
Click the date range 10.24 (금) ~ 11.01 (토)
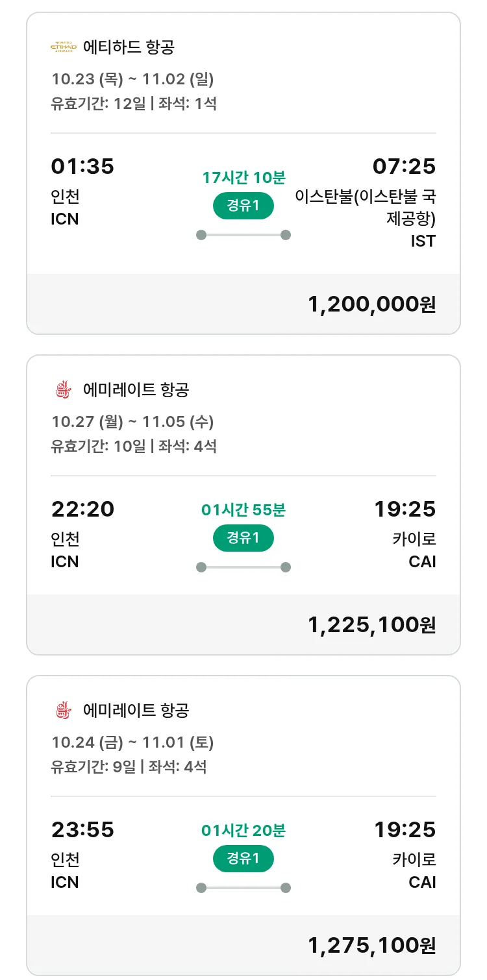point(132,742)
